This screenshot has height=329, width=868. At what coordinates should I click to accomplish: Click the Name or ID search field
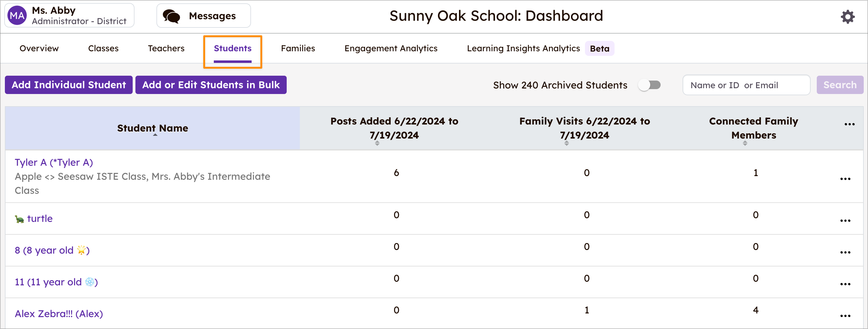click(746, 85)
